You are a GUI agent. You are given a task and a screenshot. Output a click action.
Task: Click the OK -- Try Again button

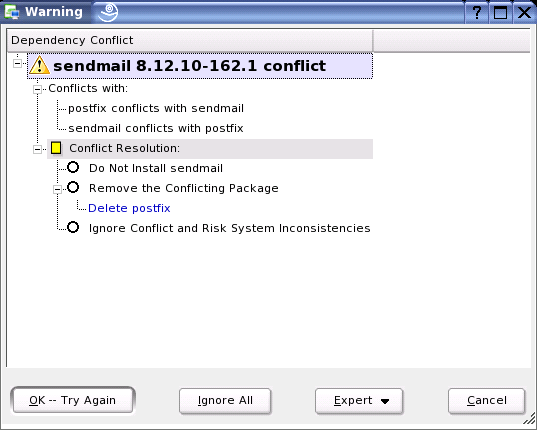[73, 400]
